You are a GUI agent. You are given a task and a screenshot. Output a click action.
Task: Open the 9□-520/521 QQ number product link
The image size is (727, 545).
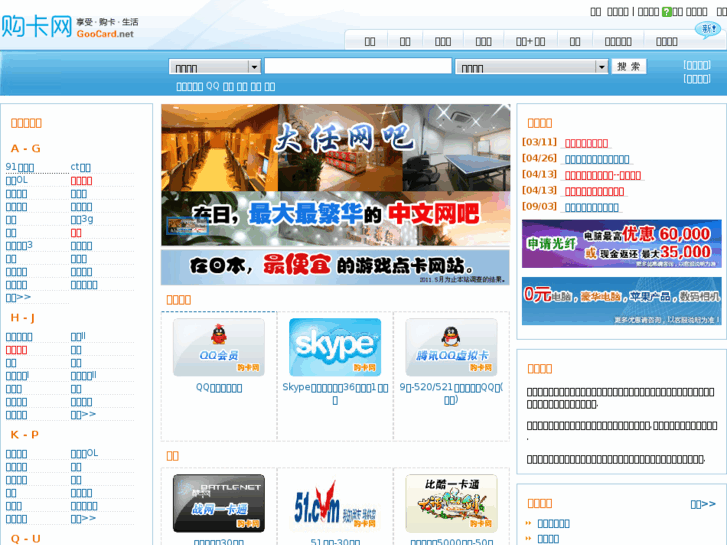pyautogui.click(x=451, y=393)
